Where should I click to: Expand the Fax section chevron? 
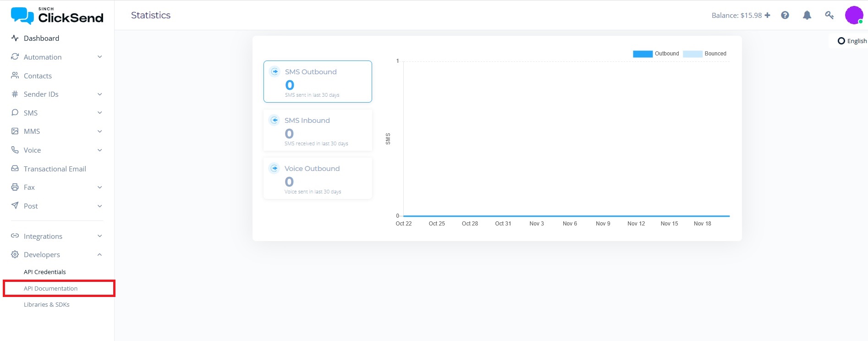[x=99, y=187]
